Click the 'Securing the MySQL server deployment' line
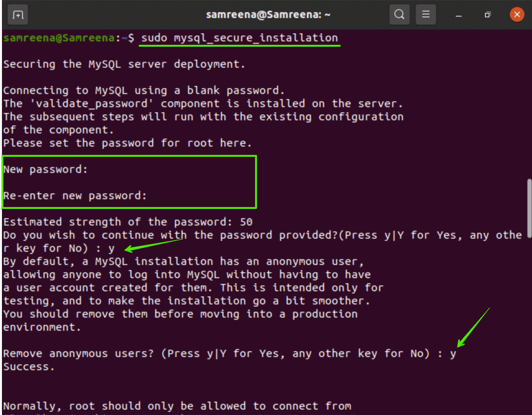This screenshot has width=532, height=415. (x=124, y=64)
